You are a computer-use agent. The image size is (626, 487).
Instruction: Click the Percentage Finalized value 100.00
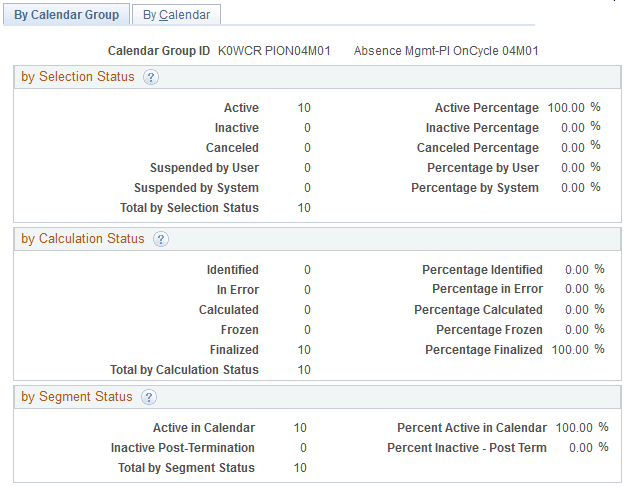(x=570, y=350)
